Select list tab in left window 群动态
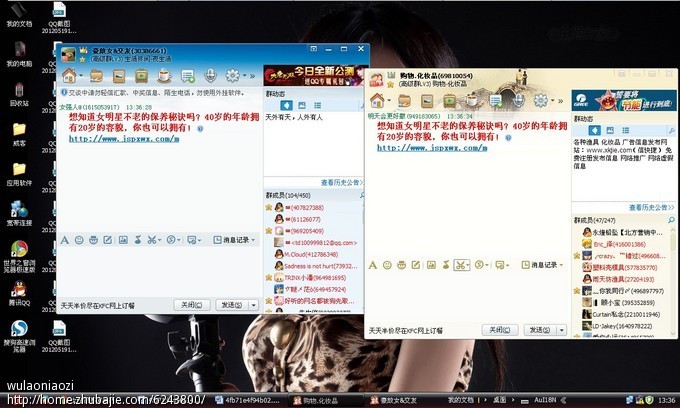 click(x=317, y=105)
